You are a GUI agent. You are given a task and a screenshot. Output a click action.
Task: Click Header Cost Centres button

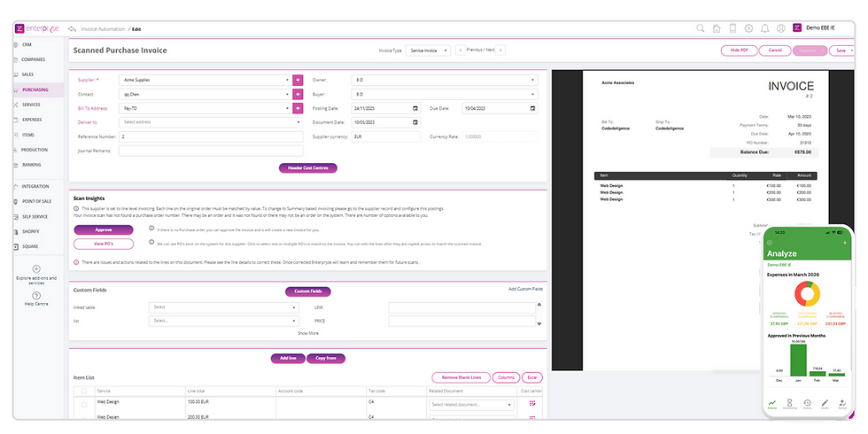(x=308, y=167)
